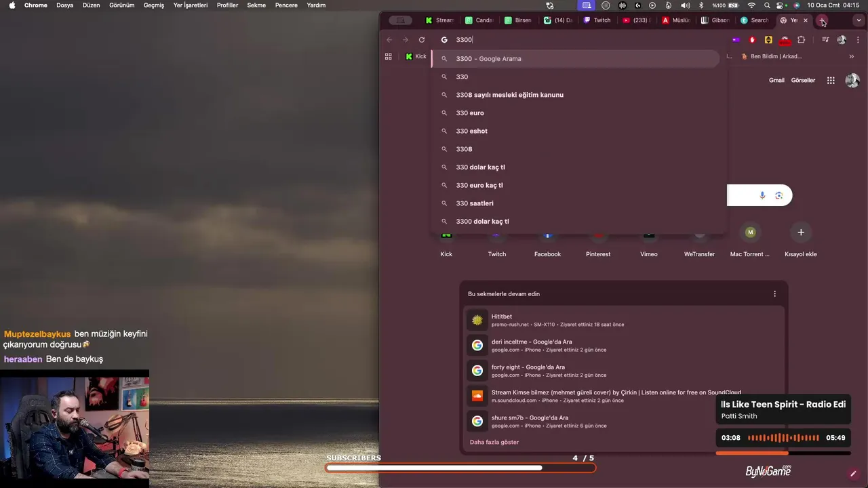Open the media control playlist icon

coord(825,40)
